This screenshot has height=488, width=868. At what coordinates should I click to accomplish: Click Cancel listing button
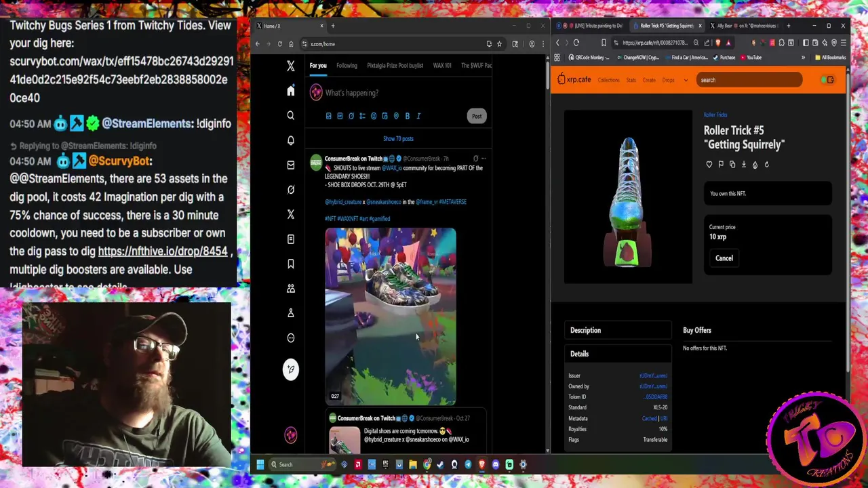[724, 258]
